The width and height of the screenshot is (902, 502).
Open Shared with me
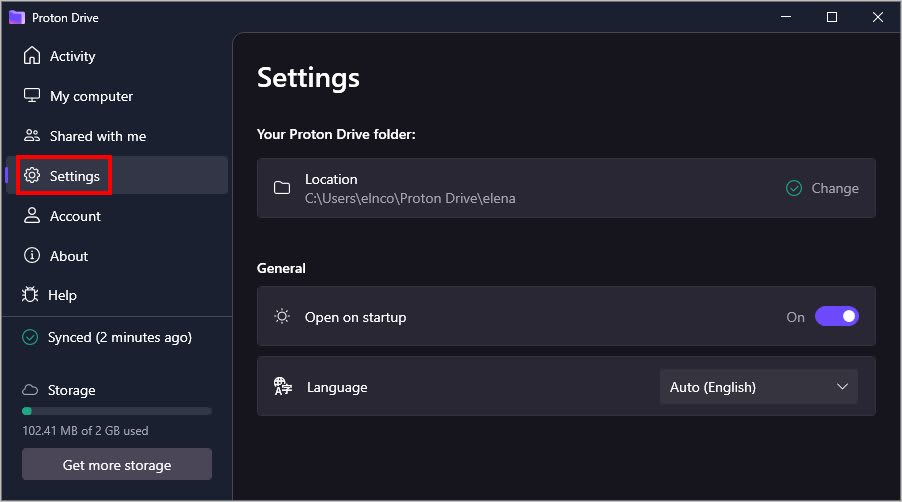[117, 136]
